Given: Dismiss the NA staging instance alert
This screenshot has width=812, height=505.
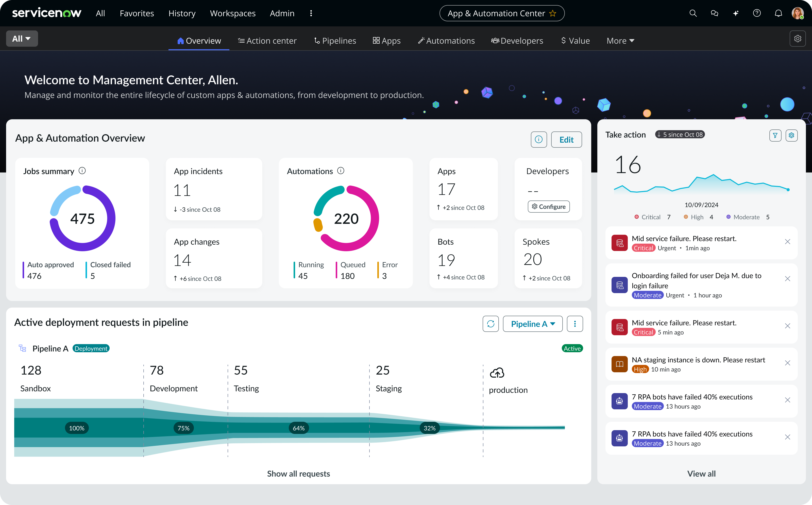Looking at the screenshot, I should pos(787,363).
